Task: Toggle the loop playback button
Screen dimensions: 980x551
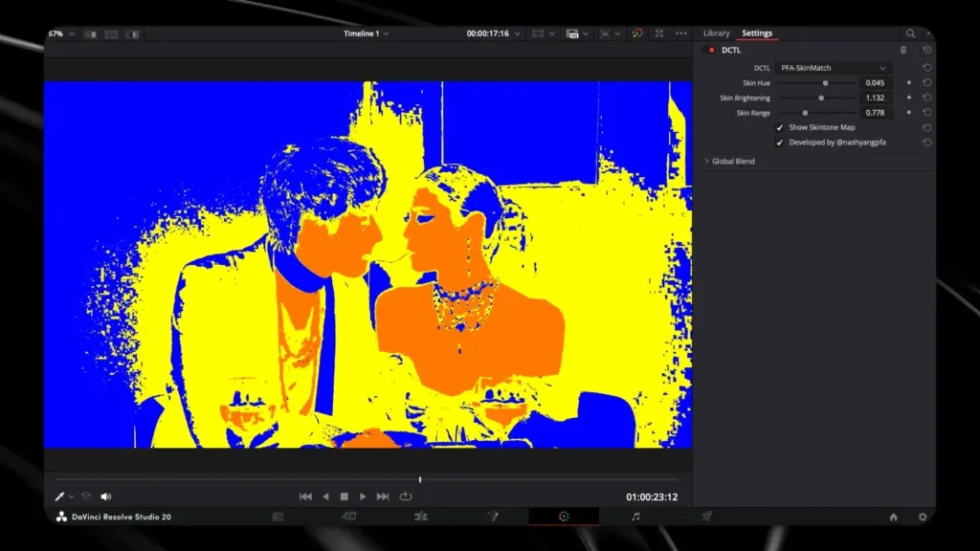Action: tap(406, 496)
